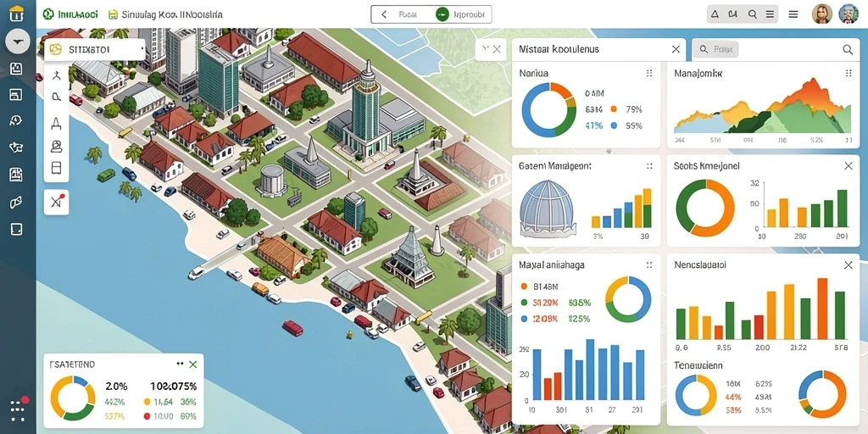This screenshot has width=868, height=434.
Task: Click the dome thumbnail in Gasem Maralgeon
Action: tap(548, 209)
